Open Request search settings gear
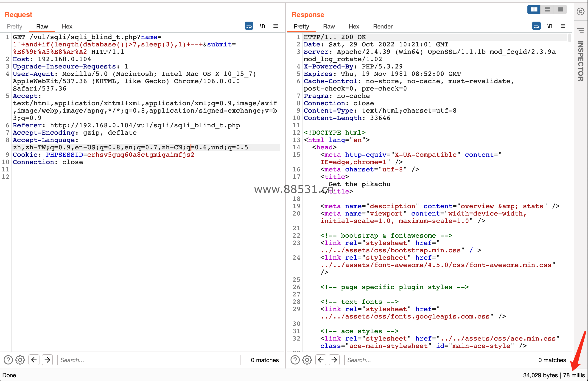This screenshot has width=588, height=381. point(20,360)
